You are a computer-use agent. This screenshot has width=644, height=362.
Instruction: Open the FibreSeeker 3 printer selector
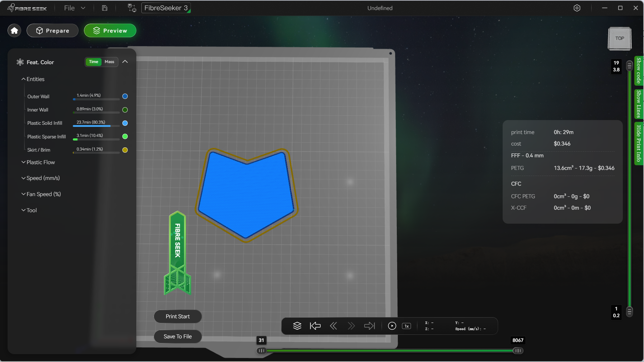(x=166, y=8)
